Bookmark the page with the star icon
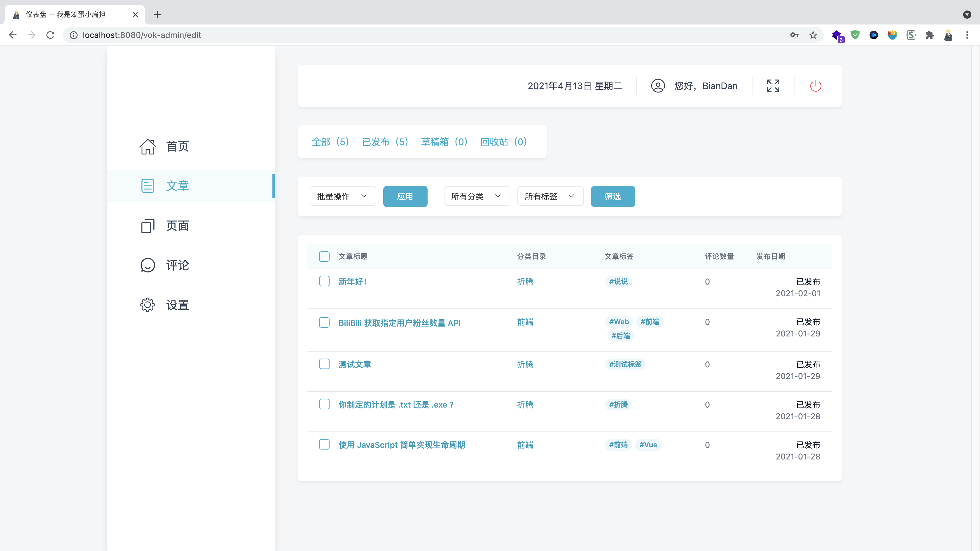Viewport: 980px width, 551px height. click(813, 35)
